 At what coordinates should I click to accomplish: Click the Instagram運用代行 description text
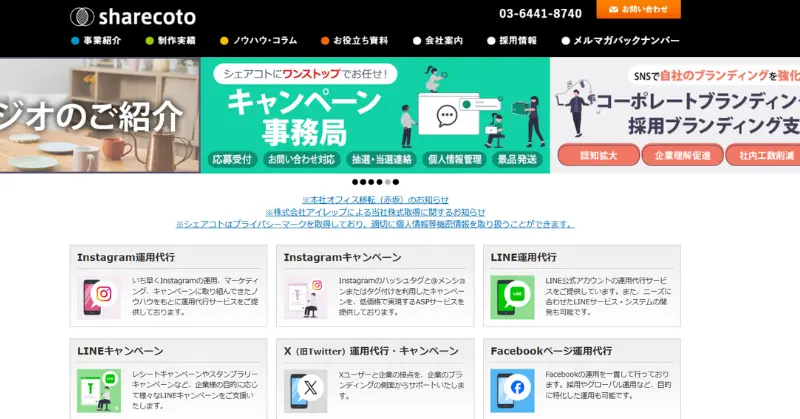(195, 297)
